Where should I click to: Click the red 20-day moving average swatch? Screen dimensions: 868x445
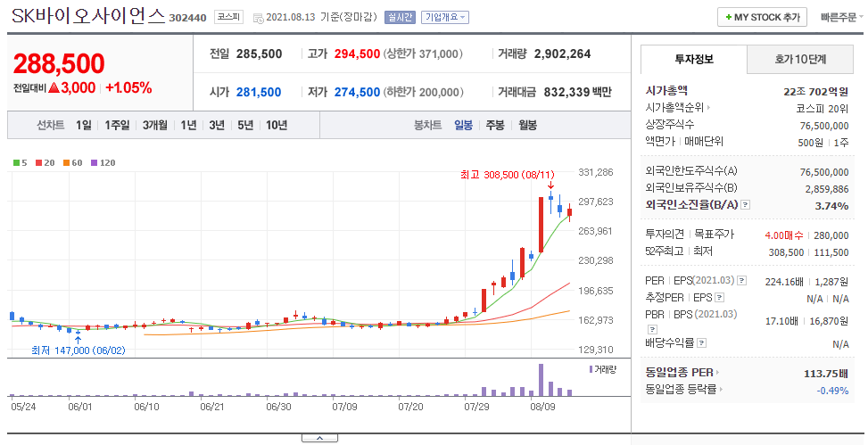(x=38, y=162)
